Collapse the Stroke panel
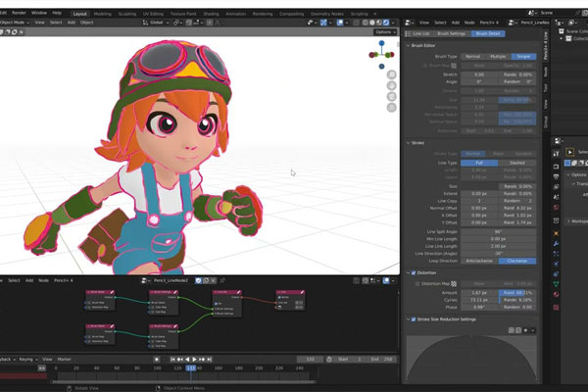 (408, 143)
